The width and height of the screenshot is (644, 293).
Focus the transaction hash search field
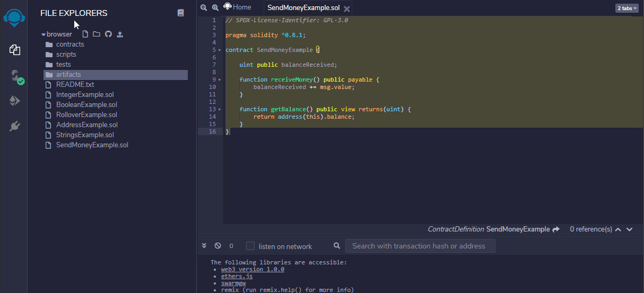420,246
